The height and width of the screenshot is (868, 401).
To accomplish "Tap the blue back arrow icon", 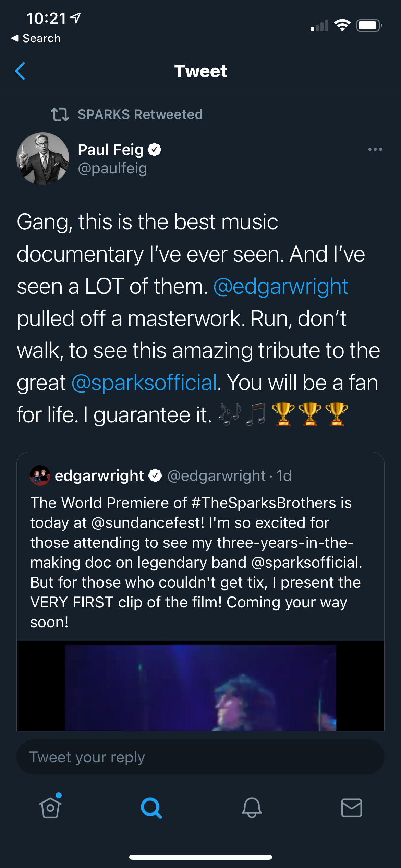I will tap(20, 71).
